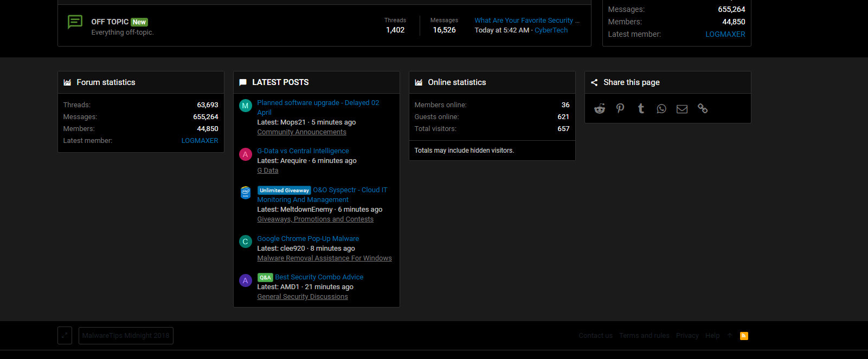Screen dimensions: 868x359
Task: Open LOGMAXER profile in top sidebar
Action: (x=725, y=34)
